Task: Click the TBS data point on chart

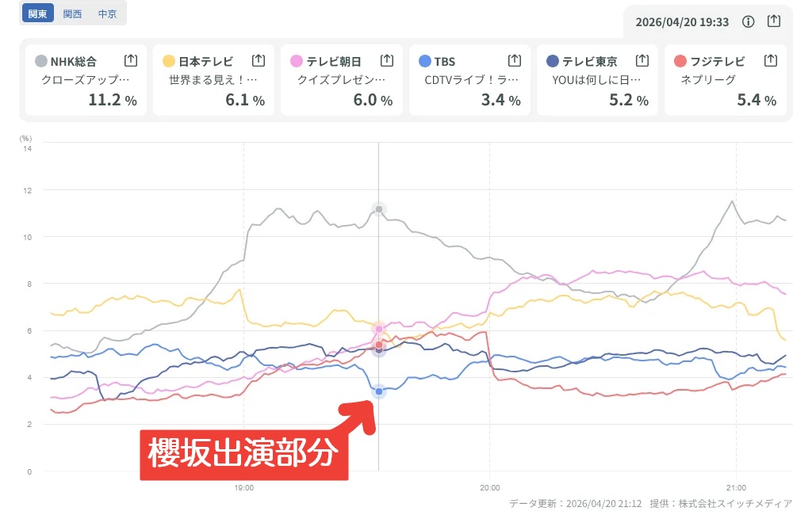Action: pyautogui.click(x=379, y=391)
